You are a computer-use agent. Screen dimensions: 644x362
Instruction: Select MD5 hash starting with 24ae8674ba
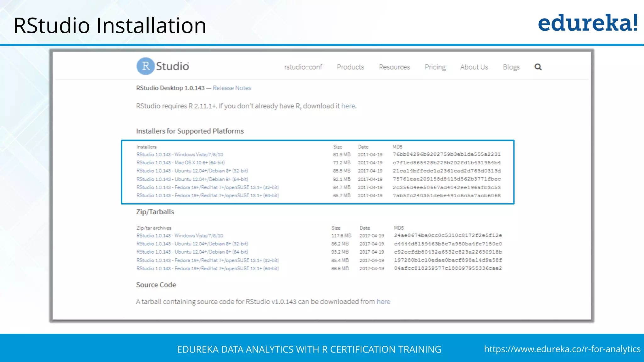coord(448,235)
